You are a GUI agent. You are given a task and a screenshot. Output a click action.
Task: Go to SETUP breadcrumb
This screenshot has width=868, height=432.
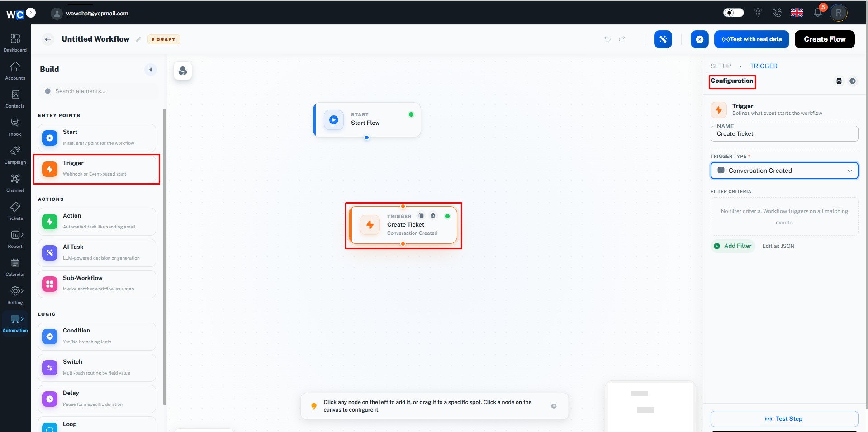[721, 66]
